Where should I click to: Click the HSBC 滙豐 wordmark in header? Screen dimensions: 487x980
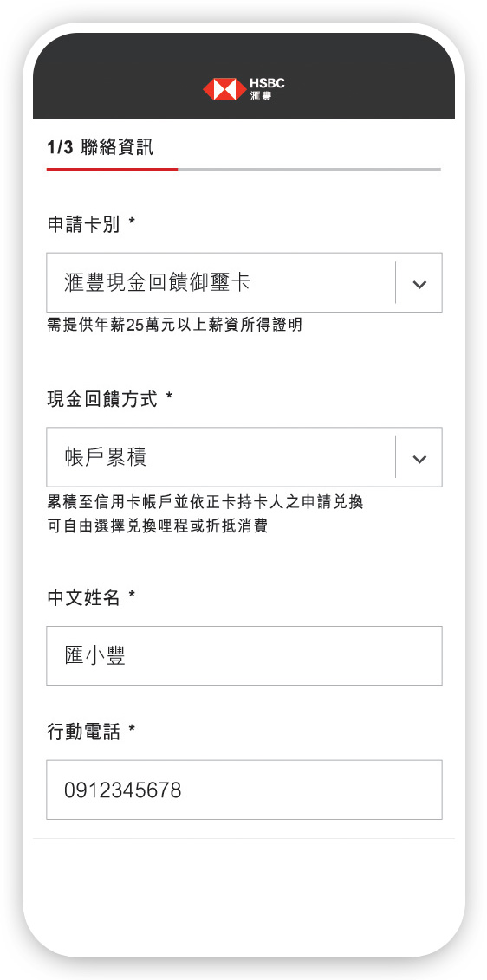point(267,89)
